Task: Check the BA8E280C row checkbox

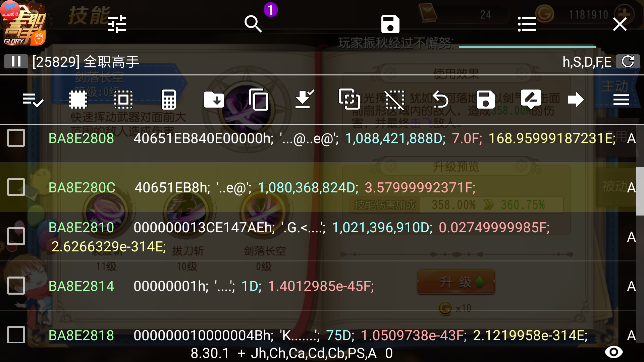Action: (16, 187)
